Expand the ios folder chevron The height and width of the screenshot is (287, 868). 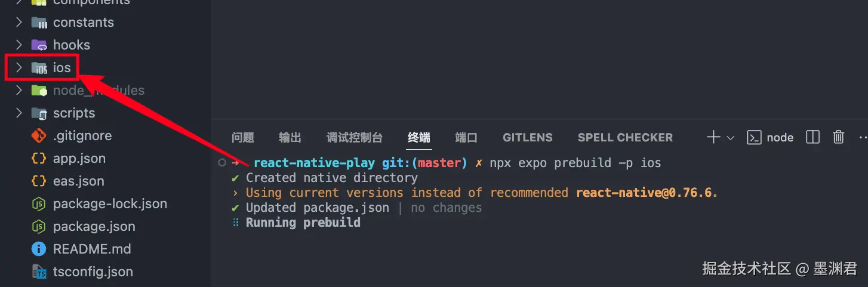[19, 67]
